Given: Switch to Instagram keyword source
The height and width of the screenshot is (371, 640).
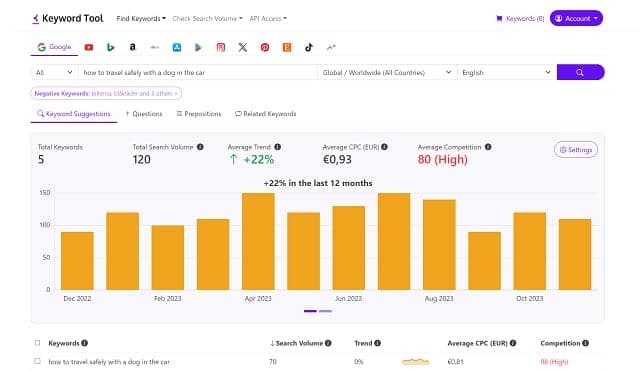Looking at the screenshot, I should coord(221,47).
